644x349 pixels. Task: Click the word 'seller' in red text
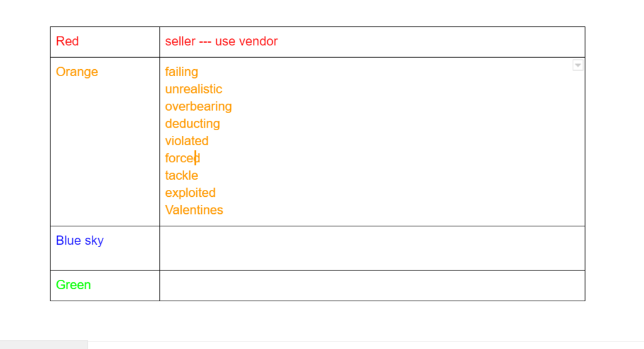(x=180, y=41)
